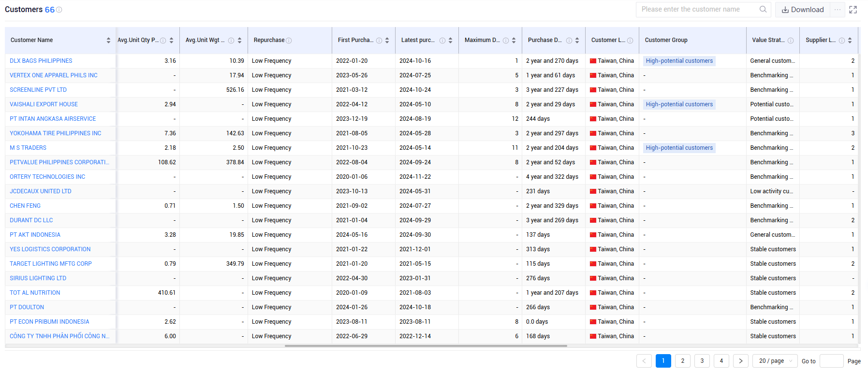The height and width of the screenshot is (372, 868).
Task: Sort the First Purchase column
Action: [x=387, y=41]
